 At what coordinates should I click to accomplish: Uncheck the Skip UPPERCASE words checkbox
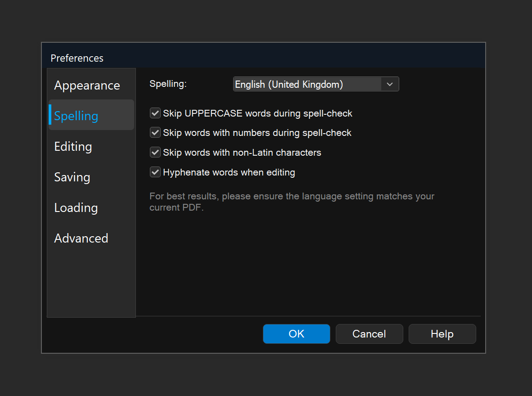(x=155, y=113)
